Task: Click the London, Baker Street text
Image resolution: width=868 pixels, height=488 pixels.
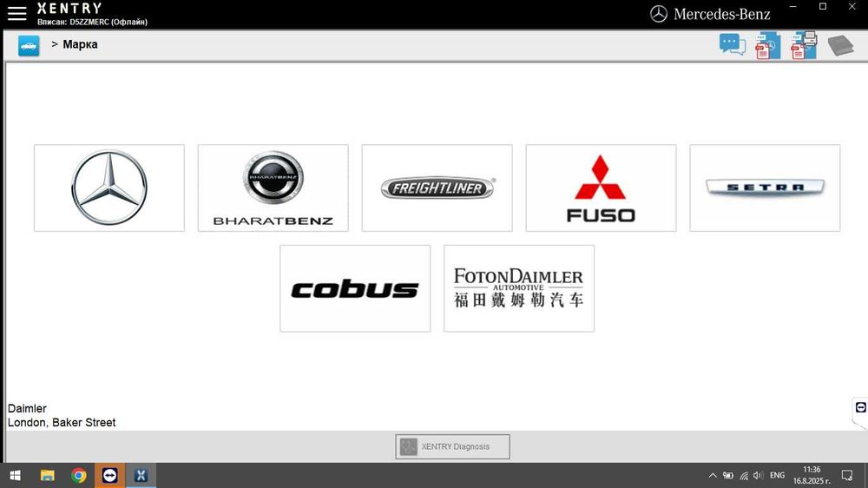Action: [x=62, y=423]
